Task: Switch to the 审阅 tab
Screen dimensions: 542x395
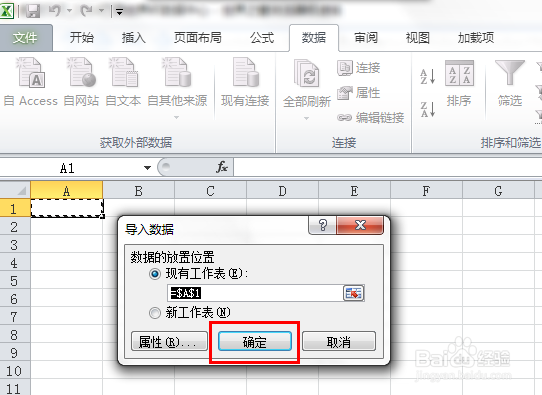Action: tap(366, 37)
